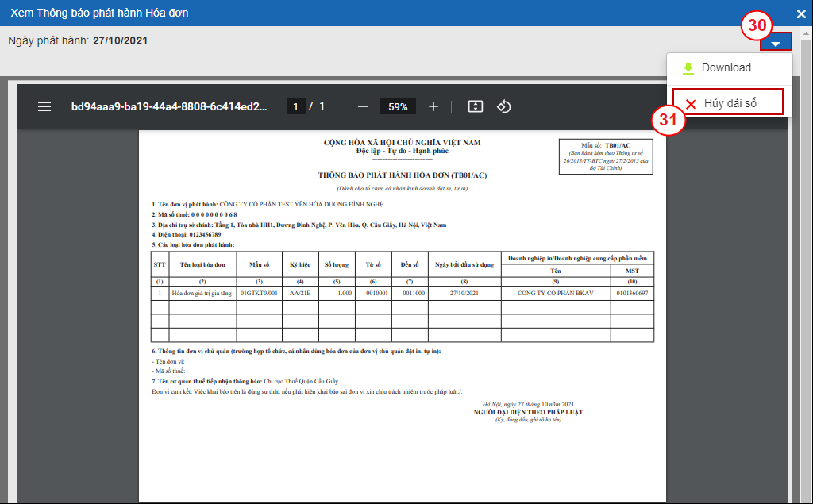Click the Mẫu số: TB01/AC box
This screenshot has width=813, height=504.
pos(606,156)
